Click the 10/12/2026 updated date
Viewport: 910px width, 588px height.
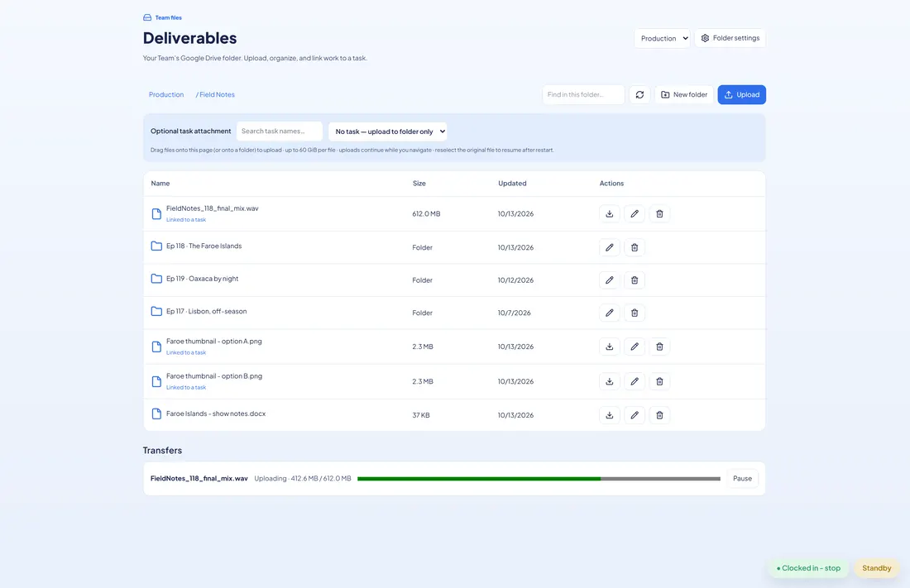pos(515,280)
